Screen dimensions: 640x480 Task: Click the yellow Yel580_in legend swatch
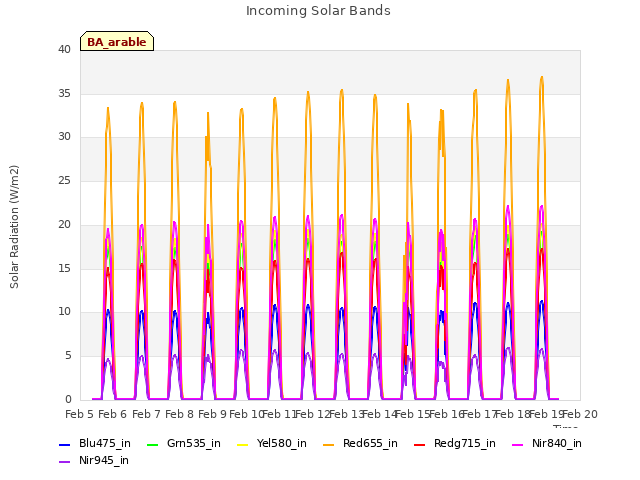242,444
